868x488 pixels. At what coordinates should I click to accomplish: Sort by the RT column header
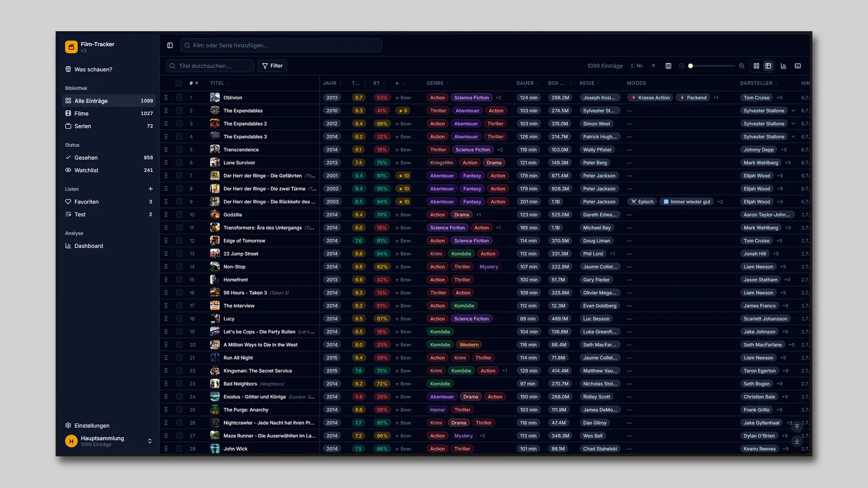379,83
